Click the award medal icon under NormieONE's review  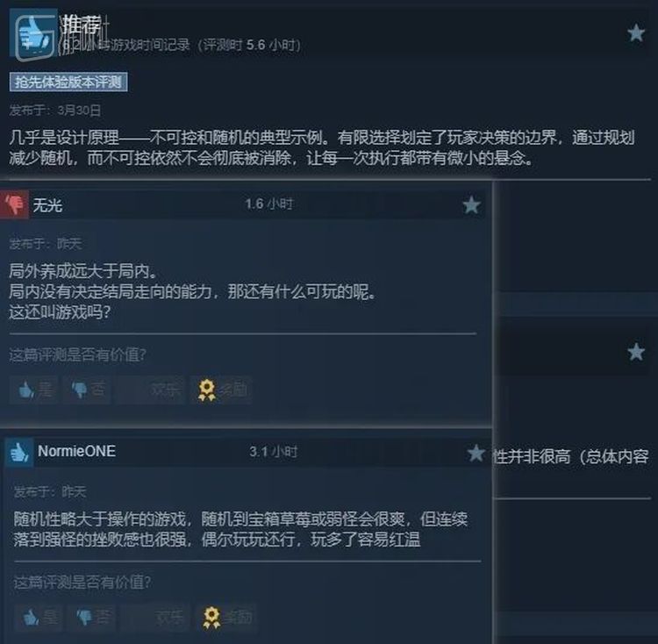[211, 617]
